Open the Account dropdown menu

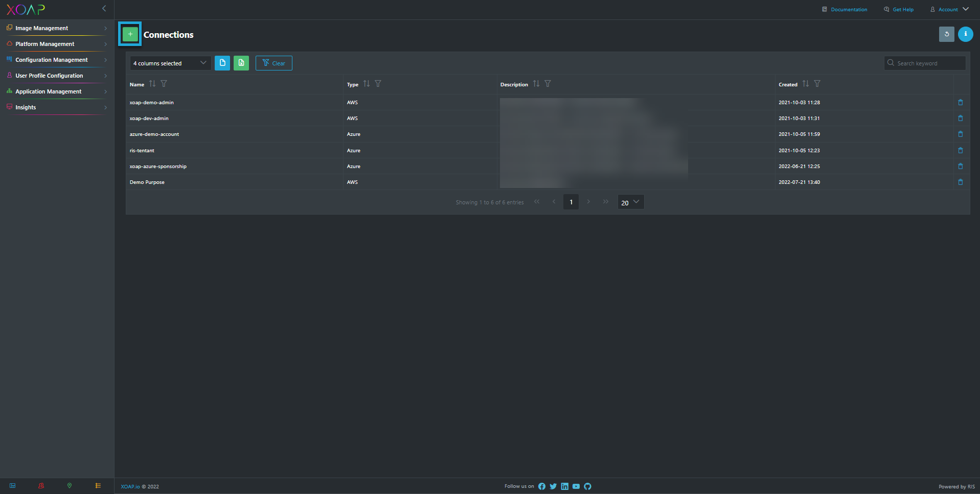coord(949,9)
